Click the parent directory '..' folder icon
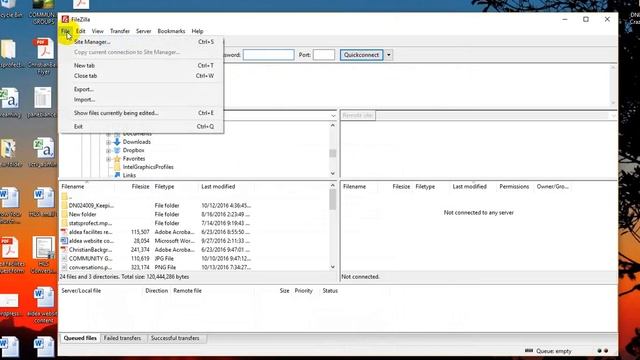The width and height of the screenshot is (640, 360). coord(64,197)
